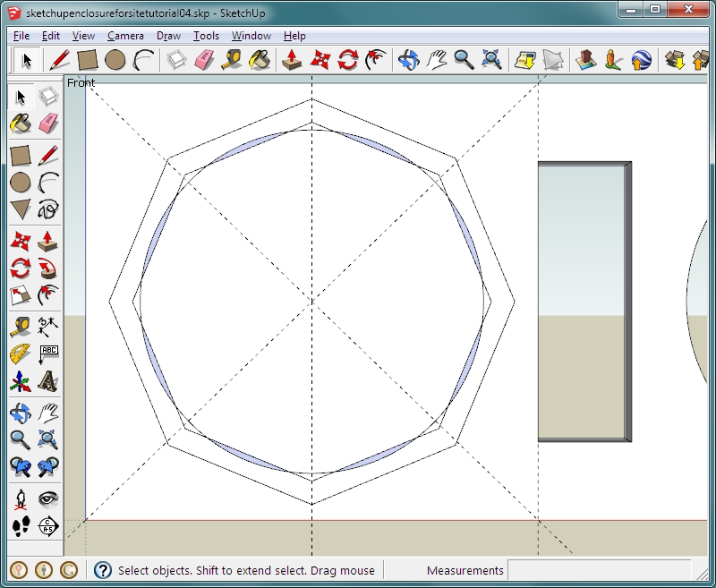The width and height of the screenshot is (716, 588).
Task: Click Zoom Extents in top toolbar
Action: pyautogui.click(x=491, y=60)
